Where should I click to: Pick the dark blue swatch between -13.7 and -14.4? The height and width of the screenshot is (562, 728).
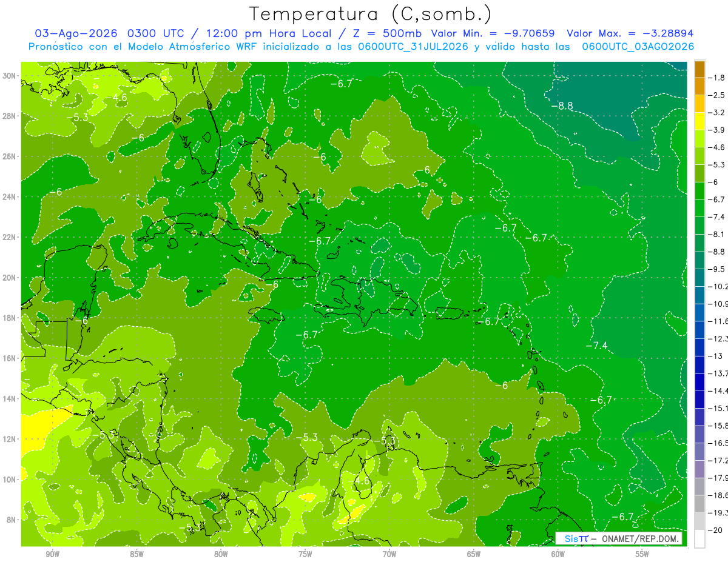[x=699, y=382]
